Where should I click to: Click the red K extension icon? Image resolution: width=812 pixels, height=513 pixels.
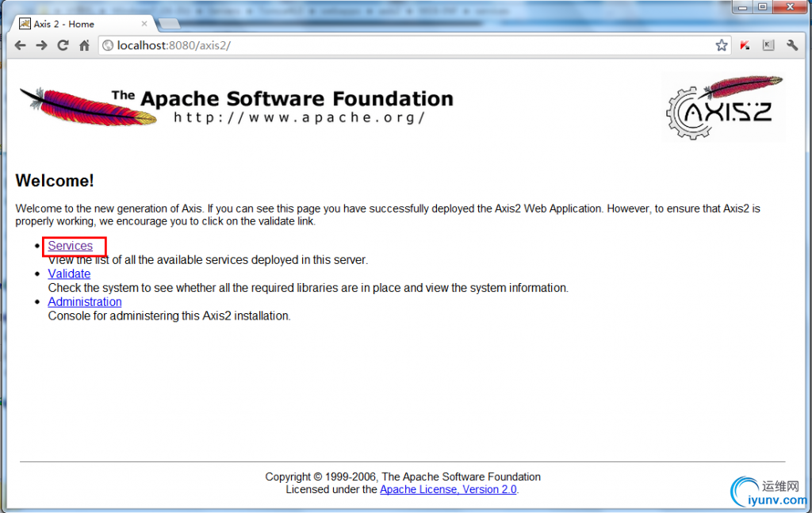(745, 45)
